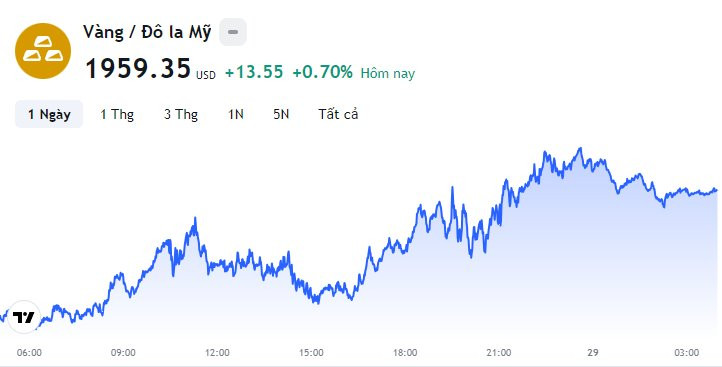Click the 29 date axis marker
Screen dimensions: 722x367
[593, 353]
